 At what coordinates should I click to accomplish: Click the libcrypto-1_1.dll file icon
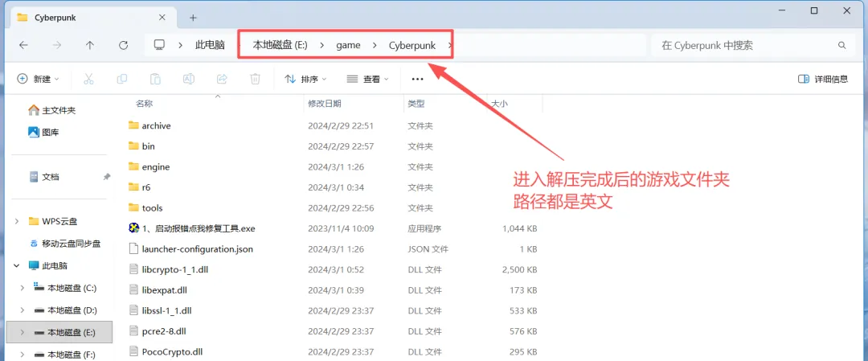click(133, 269)
